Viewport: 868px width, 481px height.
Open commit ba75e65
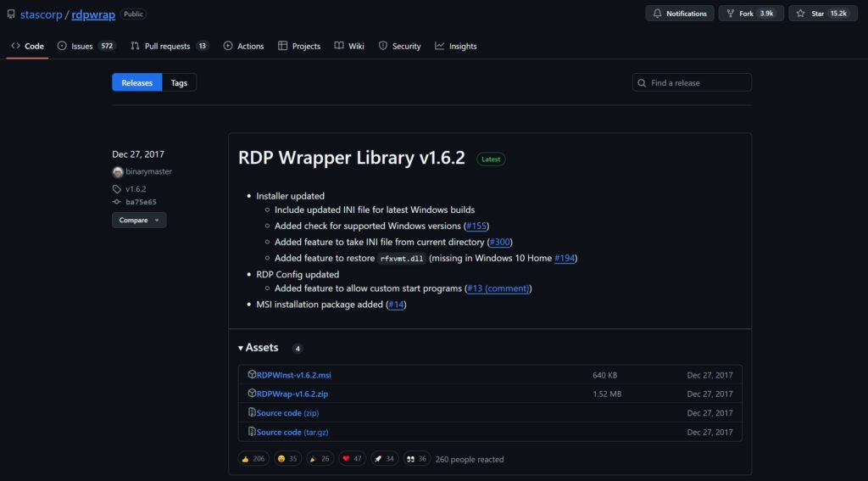(x=141, y=202)
